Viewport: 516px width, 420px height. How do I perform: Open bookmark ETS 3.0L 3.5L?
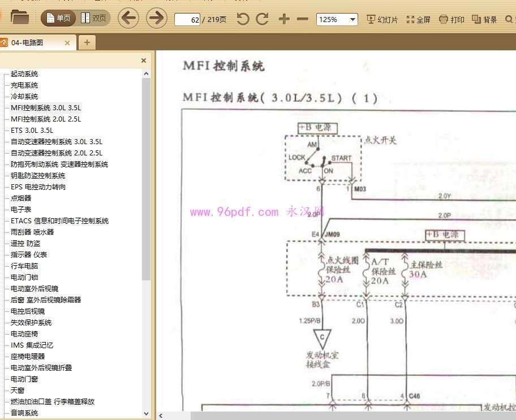point(32,130)
